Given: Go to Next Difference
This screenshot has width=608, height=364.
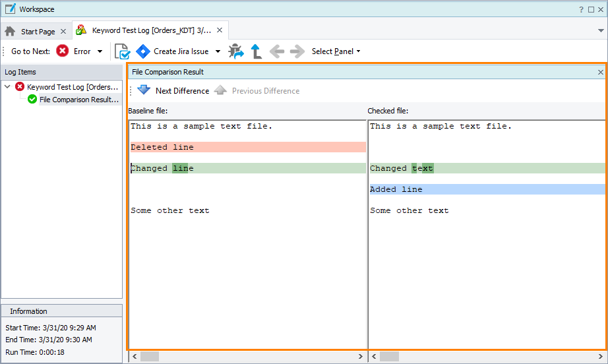Looking at the screenshot, I should (173, 91).
